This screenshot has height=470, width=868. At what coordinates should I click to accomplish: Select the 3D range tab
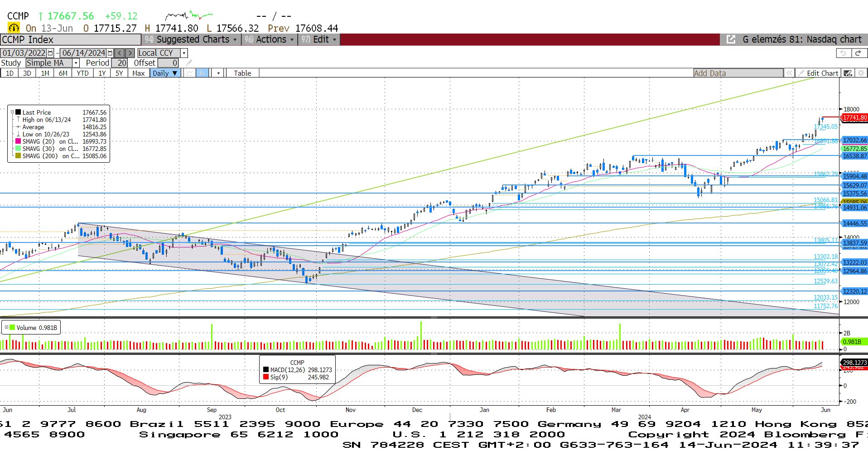pos(27,73)
